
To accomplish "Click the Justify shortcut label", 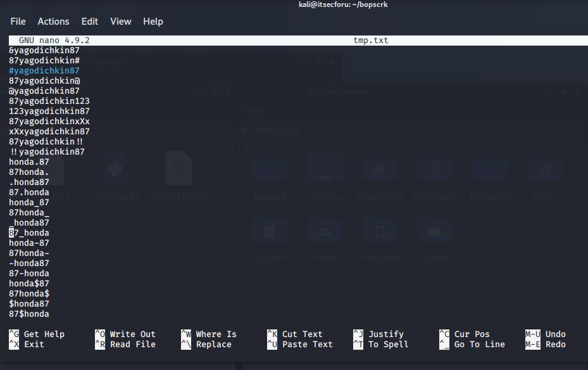I will 385,335.
